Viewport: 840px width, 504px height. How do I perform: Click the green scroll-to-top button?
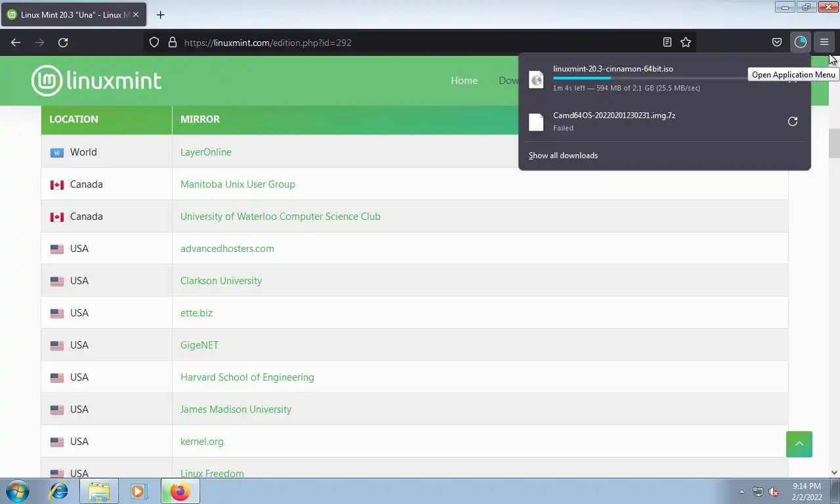point(799,444)
